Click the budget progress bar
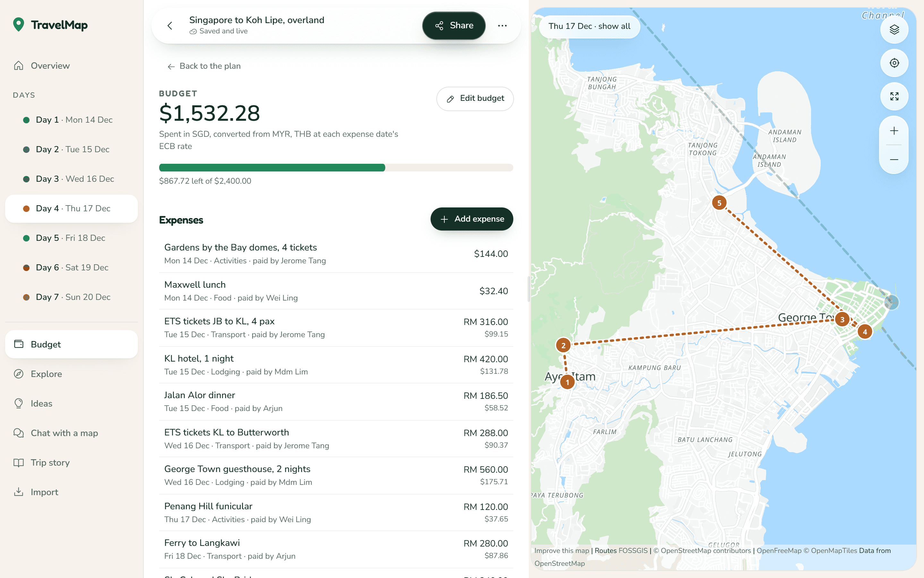The width and height of the screenshot is (924, 578). click(x=336, y=167)
